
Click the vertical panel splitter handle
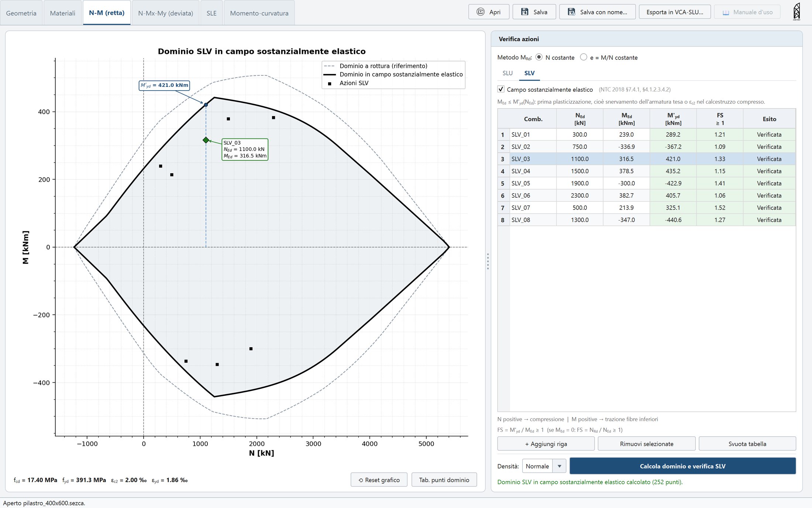click(488, 261)
